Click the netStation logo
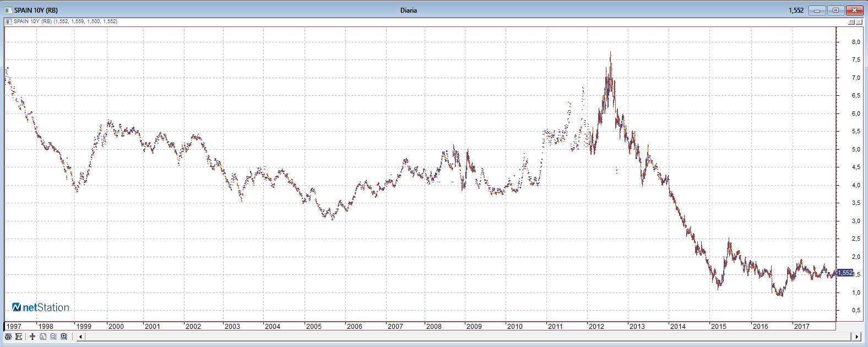 [x=41, y=307]
